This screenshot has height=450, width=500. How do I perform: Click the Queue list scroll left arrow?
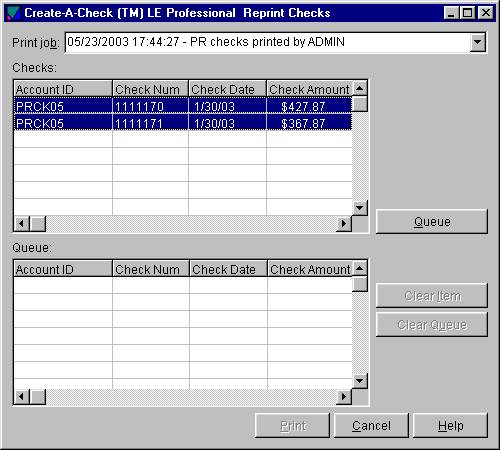point(22,397)
